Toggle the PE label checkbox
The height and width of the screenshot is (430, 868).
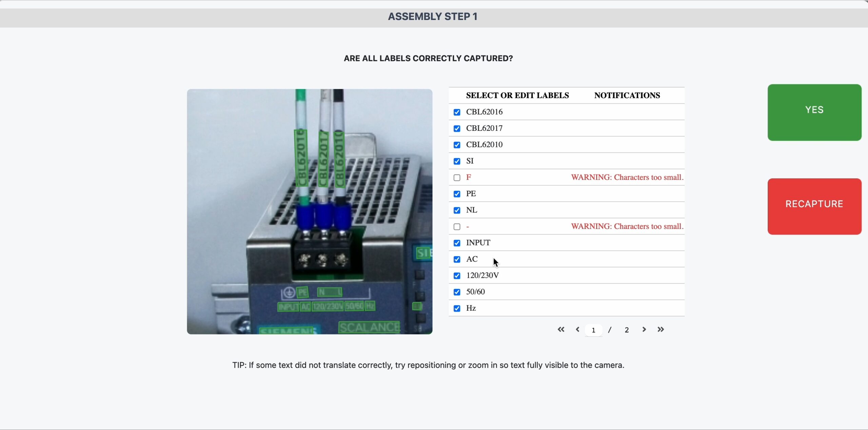tap(457, 194)
